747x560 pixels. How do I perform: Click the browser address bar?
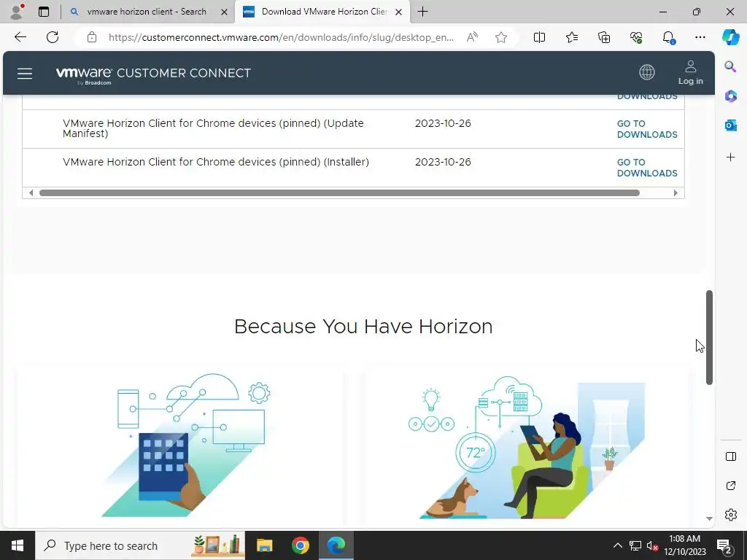click(281, 37)
